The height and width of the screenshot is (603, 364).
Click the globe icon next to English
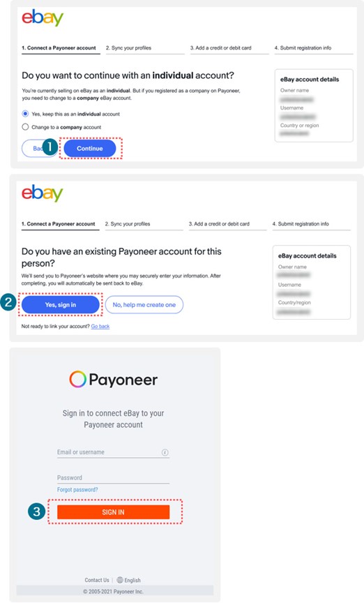[120, 579]
